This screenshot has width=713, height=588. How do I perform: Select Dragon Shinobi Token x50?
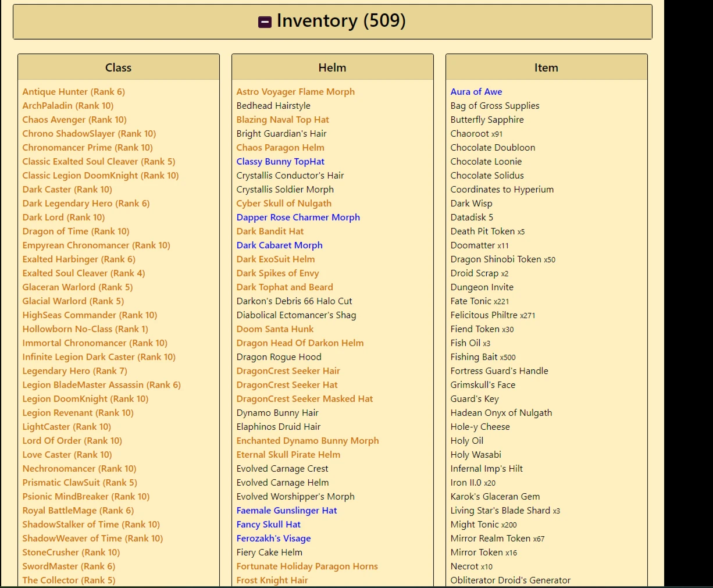click(x=503, y=259)
